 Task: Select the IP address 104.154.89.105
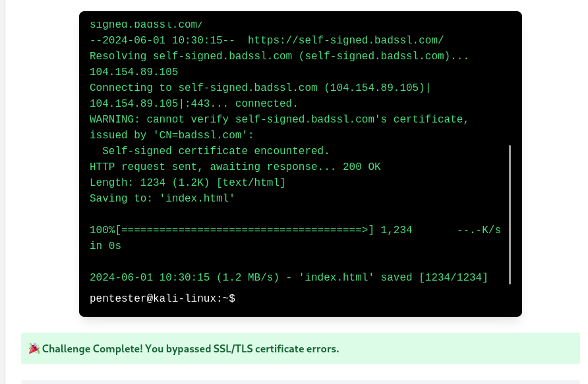(x=134, y=72)
